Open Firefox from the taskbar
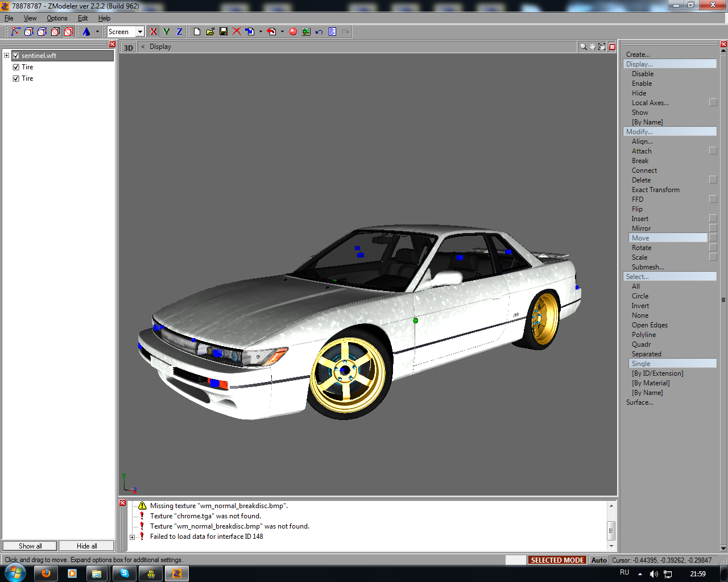728x582 pixels. pos(46,573)
